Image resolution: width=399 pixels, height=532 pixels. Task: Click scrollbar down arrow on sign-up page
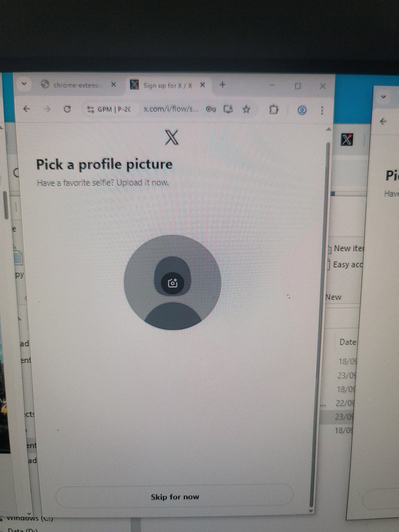311,511
